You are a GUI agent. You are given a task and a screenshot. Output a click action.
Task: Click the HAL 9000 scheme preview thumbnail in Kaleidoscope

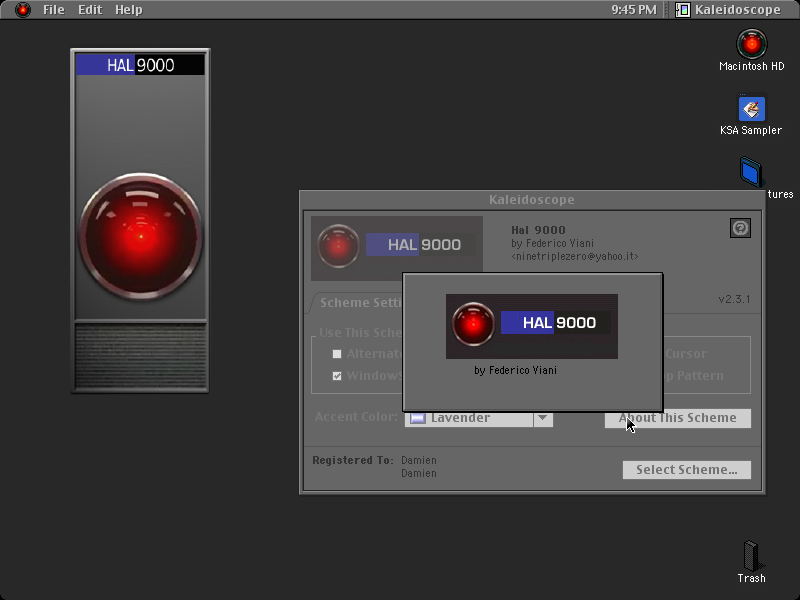pyautogui.click(x=397, y=248)
